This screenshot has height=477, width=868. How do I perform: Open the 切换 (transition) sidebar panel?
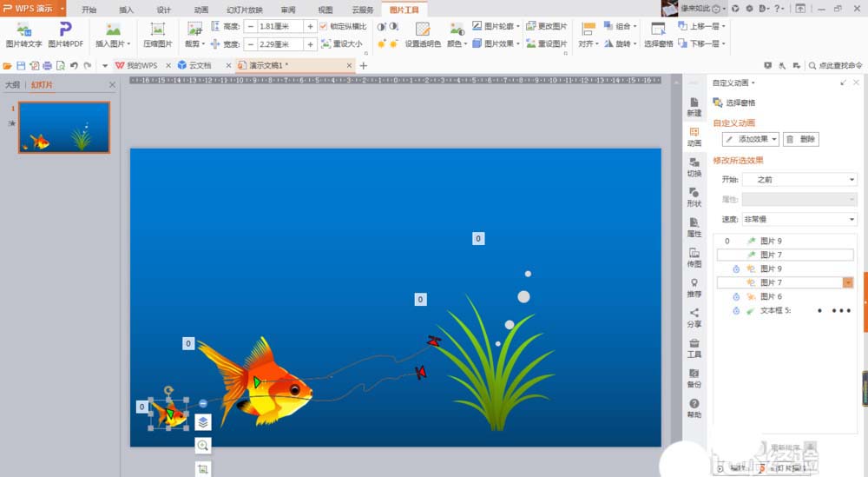point(694,167)
